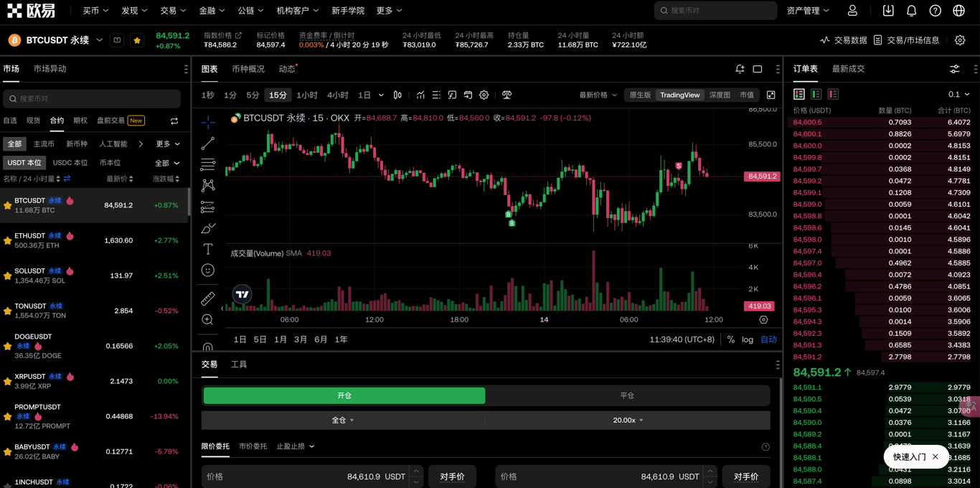Viewport: 980px width, 488px height.
Task: Switch the chart to 深度图 view
Action: click(720, 95)
